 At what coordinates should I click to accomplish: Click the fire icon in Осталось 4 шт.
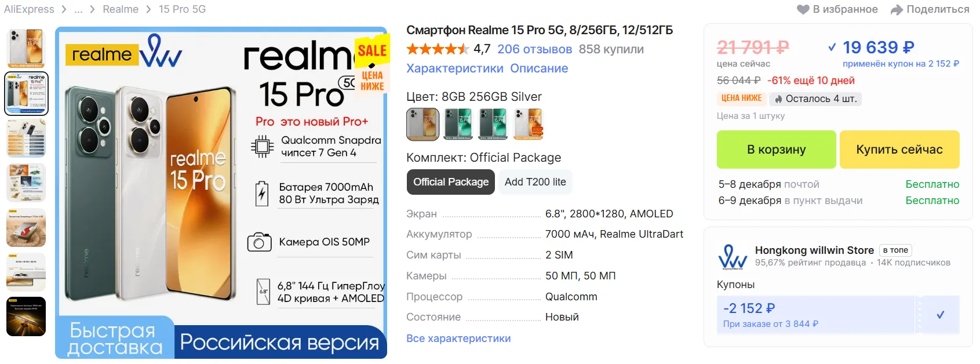pyautogui.click(x=779, y=99)
